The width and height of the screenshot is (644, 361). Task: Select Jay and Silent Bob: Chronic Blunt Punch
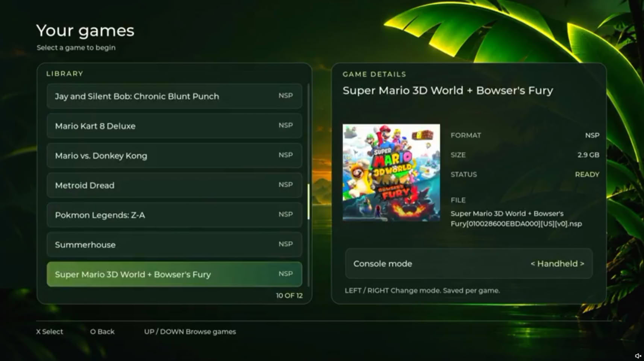point(174,96)
